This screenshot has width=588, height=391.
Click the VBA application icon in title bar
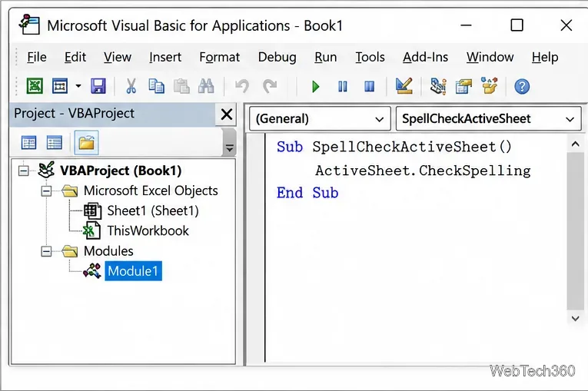29,25
